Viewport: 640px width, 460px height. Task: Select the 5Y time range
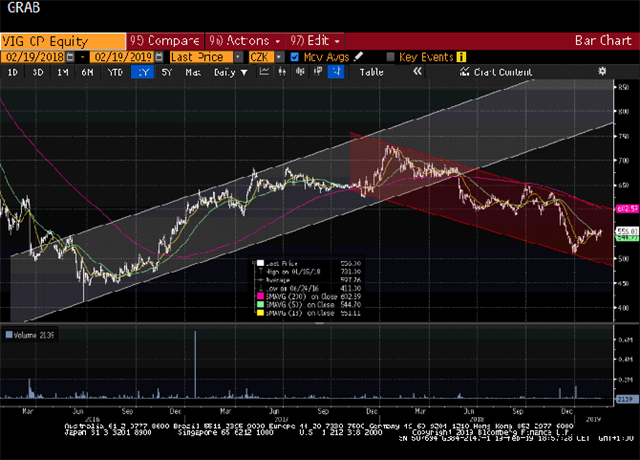tap(165, 72)
